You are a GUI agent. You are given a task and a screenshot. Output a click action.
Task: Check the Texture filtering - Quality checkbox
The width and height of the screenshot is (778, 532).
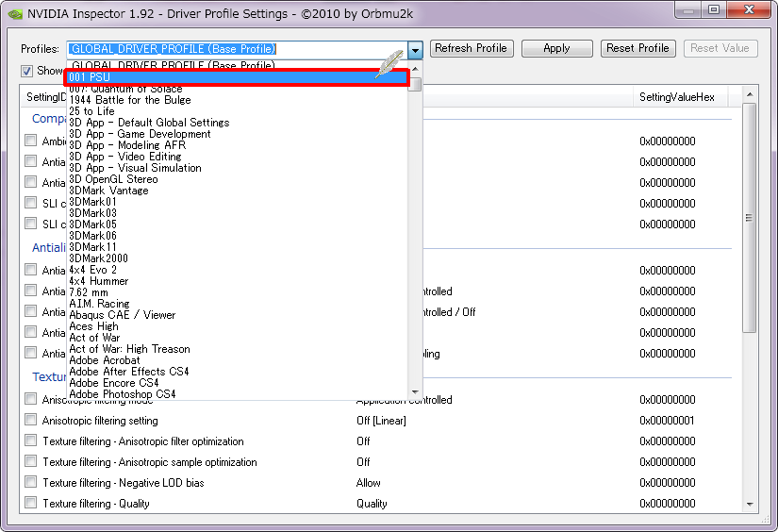point(31,503)
